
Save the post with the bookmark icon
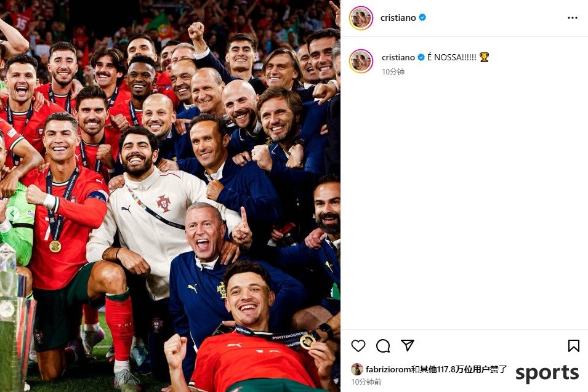point(573,345)
